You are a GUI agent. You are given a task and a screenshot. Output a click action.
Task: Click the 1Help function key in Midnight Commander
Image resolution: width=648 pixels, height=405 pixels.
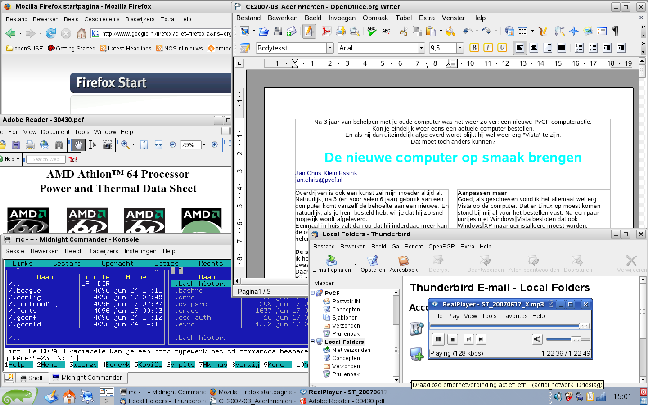click(x=19, y=365)
